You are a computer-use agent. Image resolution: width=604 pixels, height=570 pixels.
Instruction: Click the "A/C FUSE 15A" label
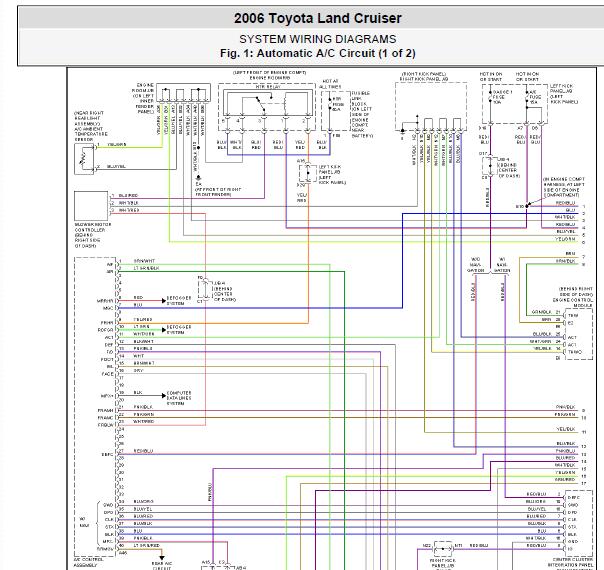pos(534,97)
